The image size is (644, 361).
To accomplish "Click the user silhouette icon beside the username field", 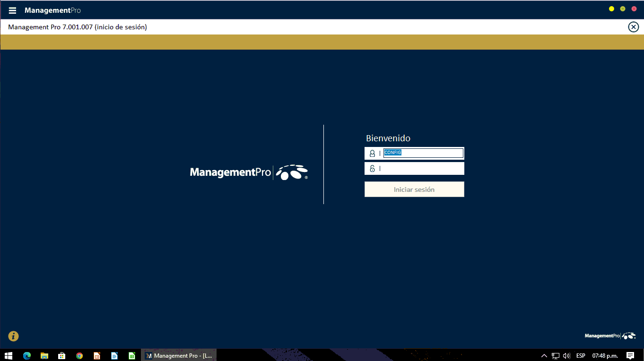I will coord(372,153).
